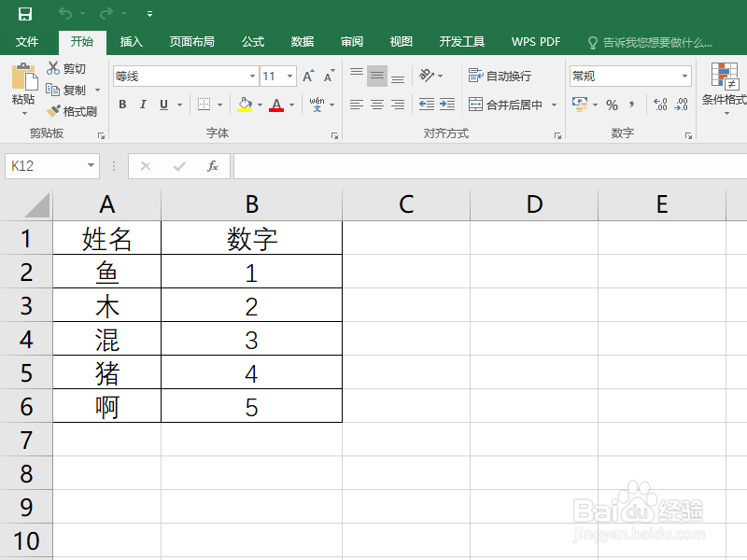Viewport: 747px width, 560px height.
Task: Switch to the 公式 tab
Action: point(252,42)
